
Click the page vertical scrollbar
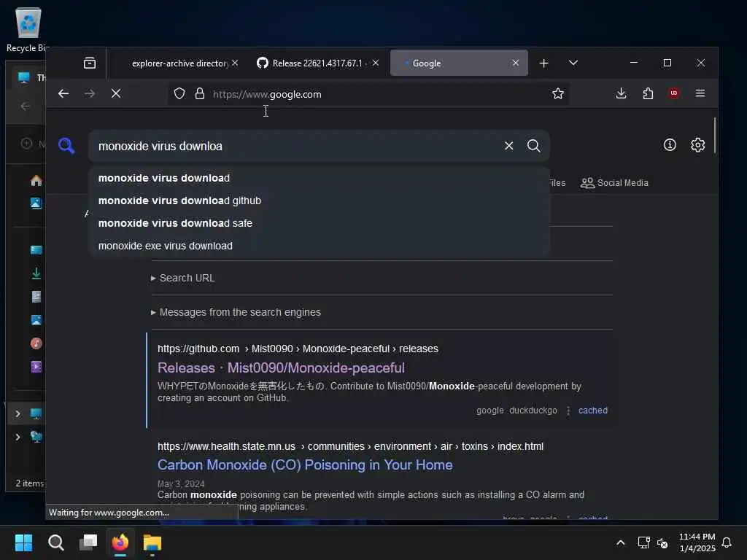click(715, 135)
